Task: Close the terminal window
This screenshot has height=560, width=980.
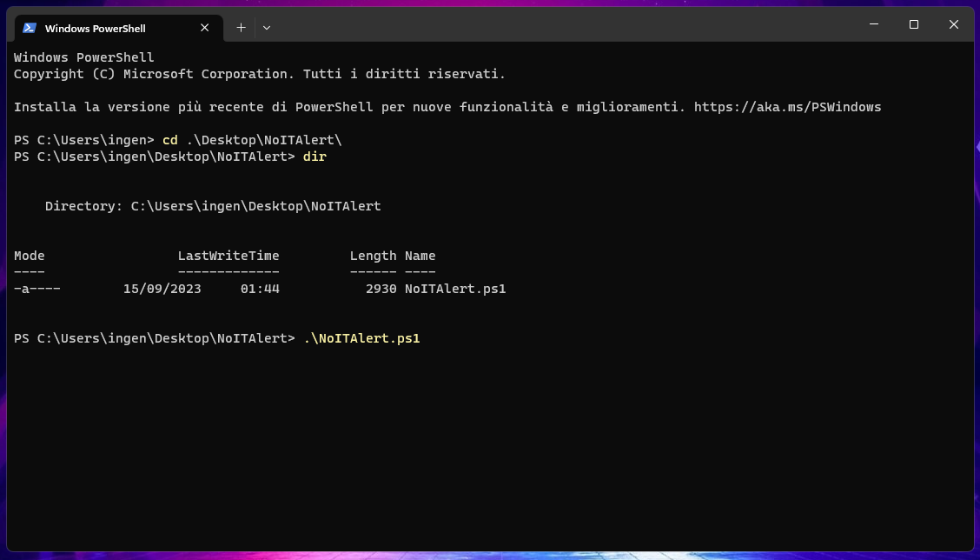Action: [954, 24]
